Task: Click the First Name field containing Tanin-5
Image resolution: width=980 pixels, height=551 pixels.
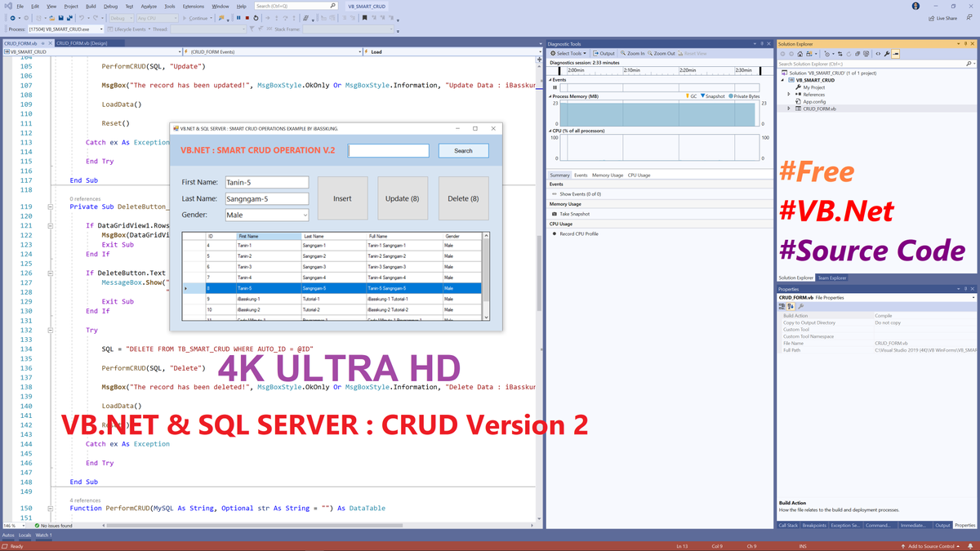Action: pos(267,182)
